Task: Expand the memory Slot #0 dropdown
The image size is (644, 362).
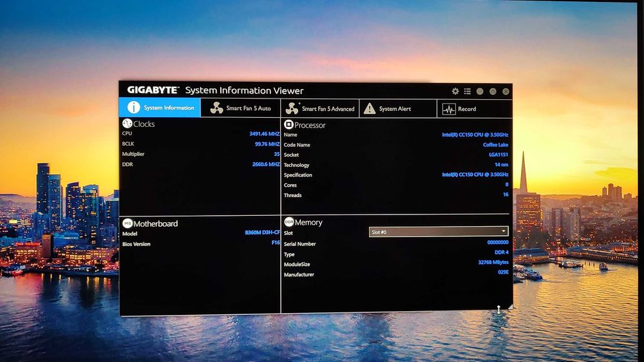Action: tap(438, 232)
